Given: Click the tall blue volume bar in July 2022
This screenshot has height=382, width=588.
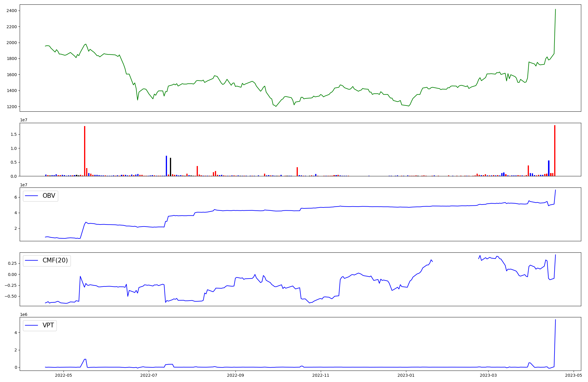Looking at the screenshot, I should pos(166,166).
